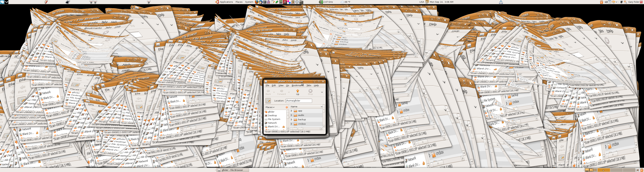Click the green pencil launcher in the top panel
The image size is (644, 172).
[x=277, y=2]
